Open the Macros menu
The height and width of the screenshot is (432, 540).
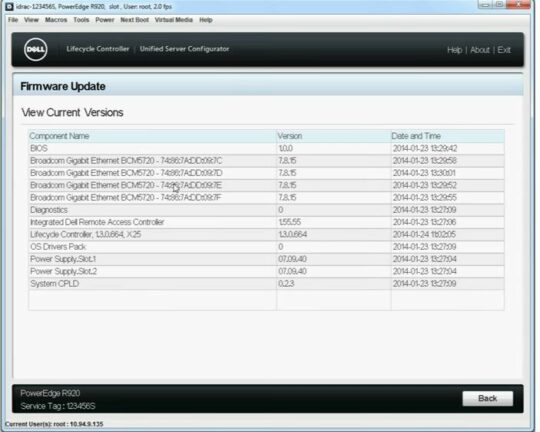56,20
